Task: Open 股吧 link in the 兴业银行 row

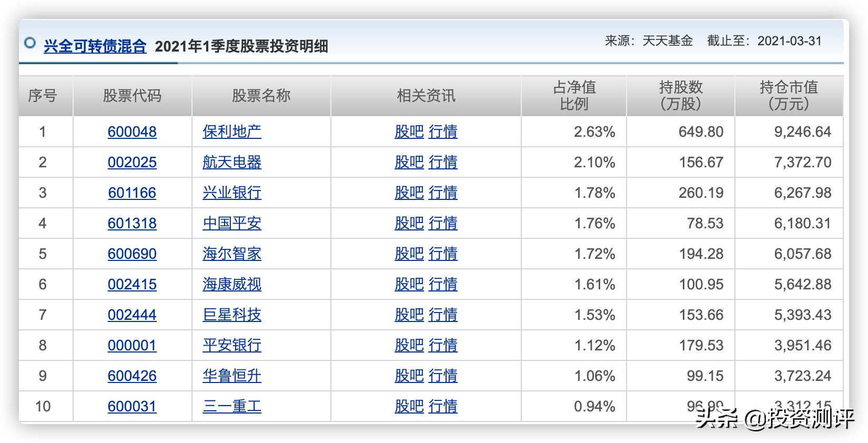Action: 409,193
